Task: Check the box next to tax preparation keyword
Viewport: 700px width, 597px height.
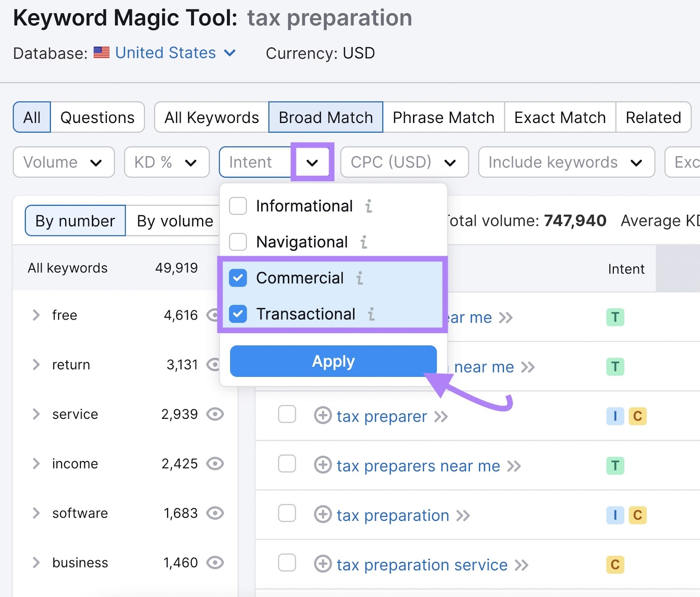Action: (287, 515)
